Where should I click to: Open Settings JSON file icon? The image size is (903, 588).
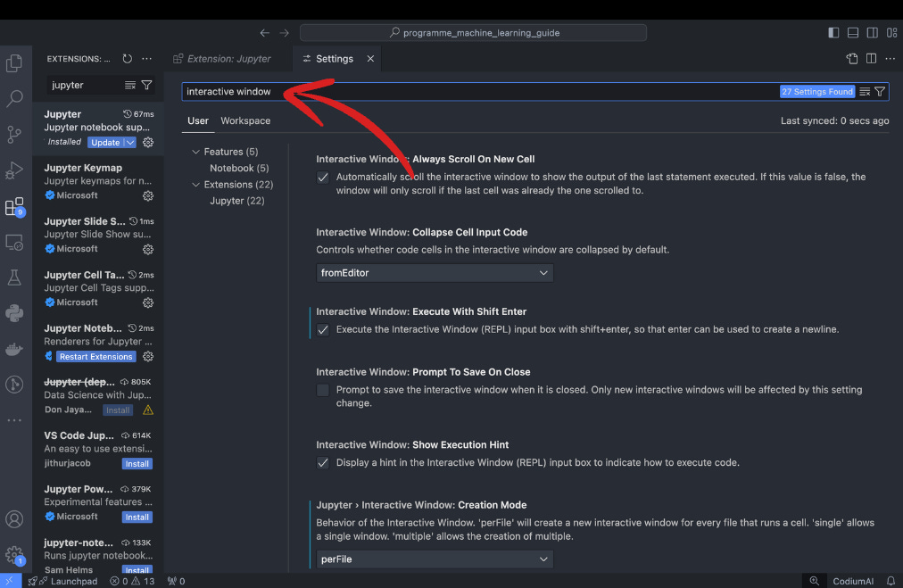(x=852, y=59)
